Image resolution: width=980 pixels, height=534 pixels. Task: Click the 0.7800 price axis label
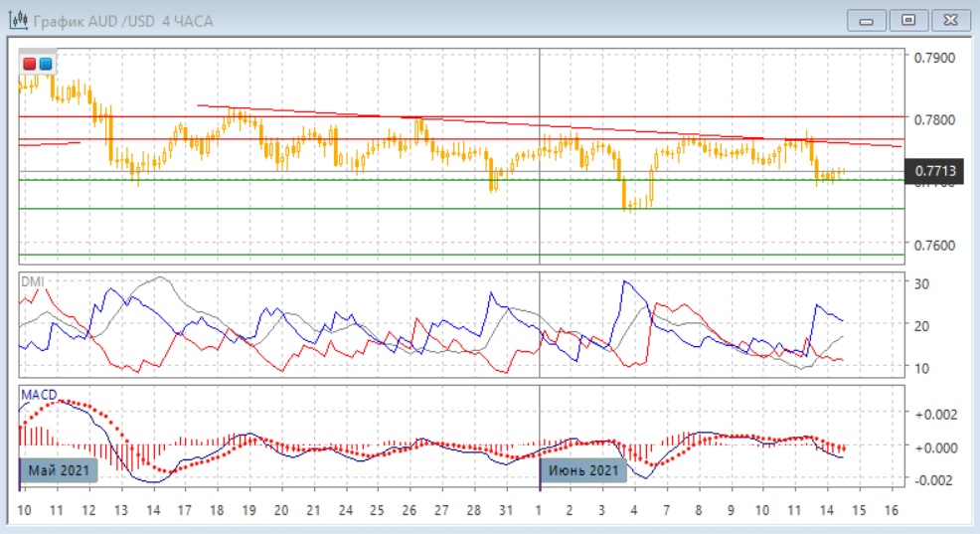(934, 120)
